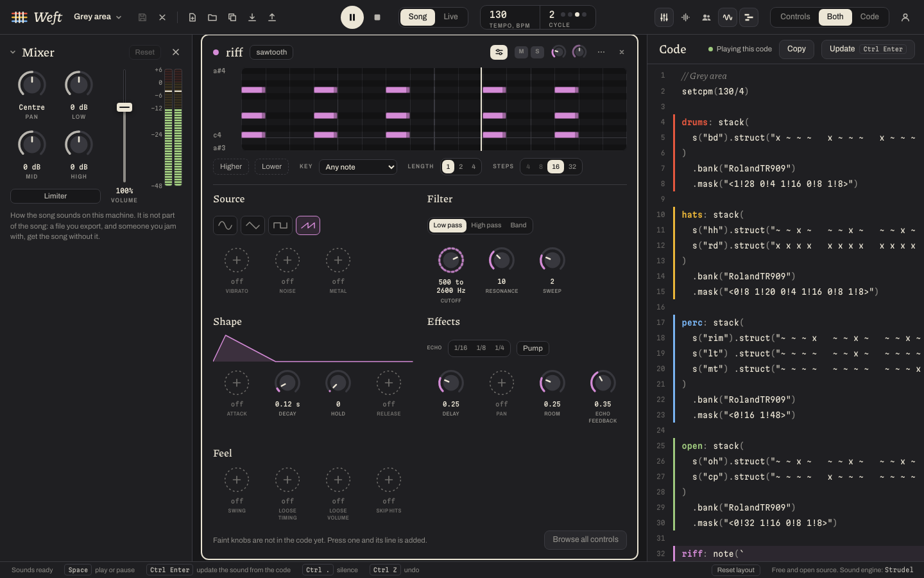The height and width of the screenshot is (578, 924).
Task: Shift notes with the Higher button
Action: tap(231, 166)
